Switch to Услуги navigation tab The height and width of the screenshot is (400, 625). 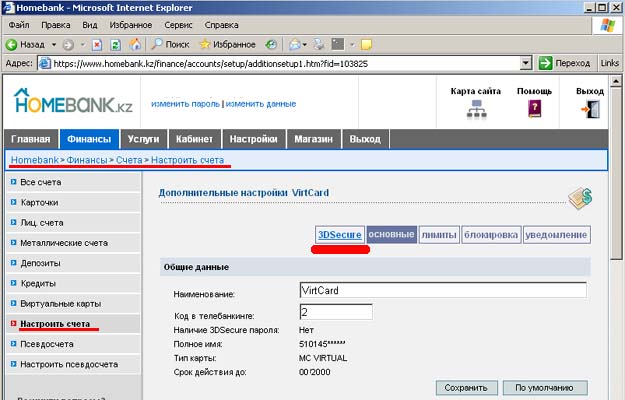[x=143, y=139]
